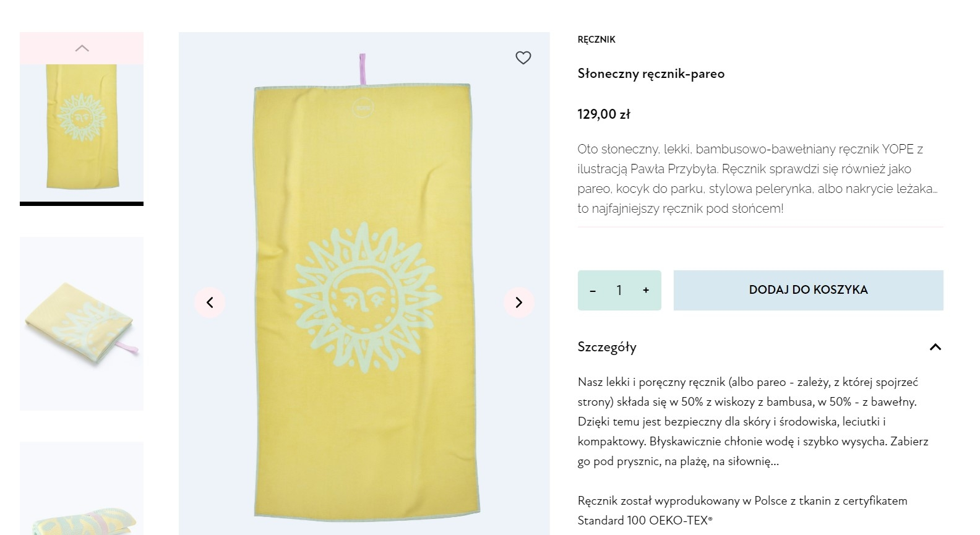
Task: Increase quantity with plus button
Action: (x=646, y=290)
